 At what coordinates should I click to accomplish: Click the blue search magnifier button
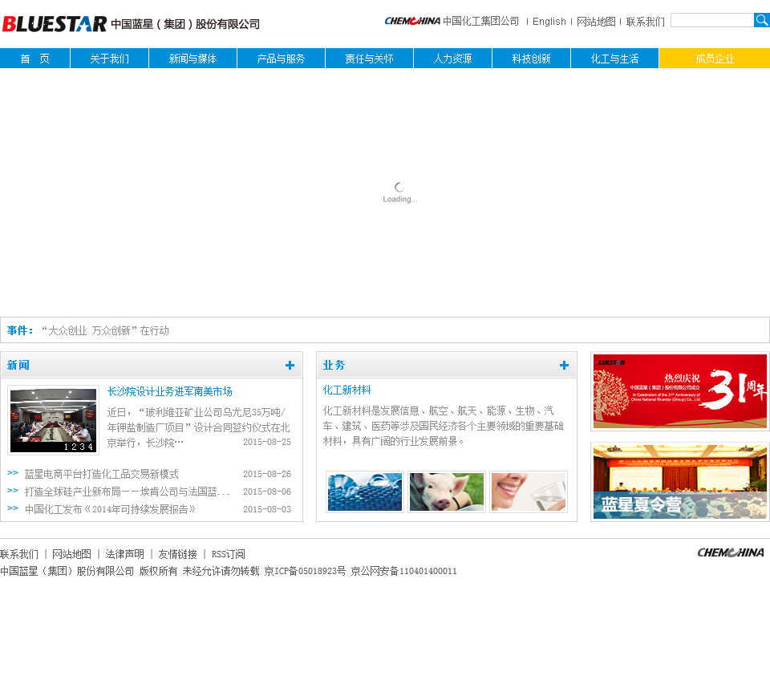coord(762,20)
